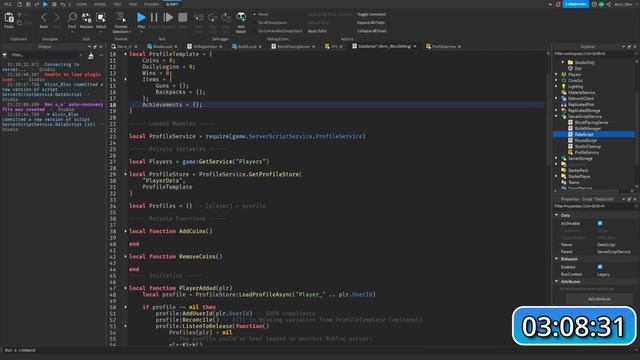640x360 pixels.
Task: Select RoundScript in Explorer tree
Action: [x=586, y=140]
